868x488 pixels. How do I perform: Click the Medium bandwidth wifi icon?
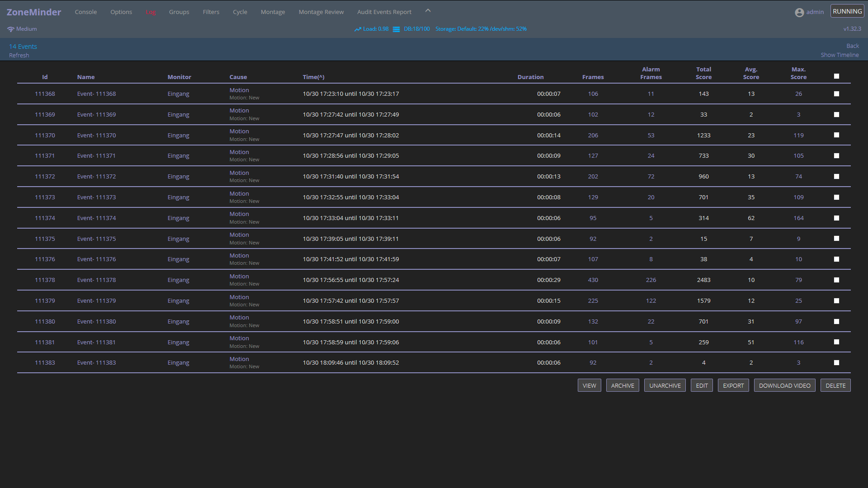point(11,29)
